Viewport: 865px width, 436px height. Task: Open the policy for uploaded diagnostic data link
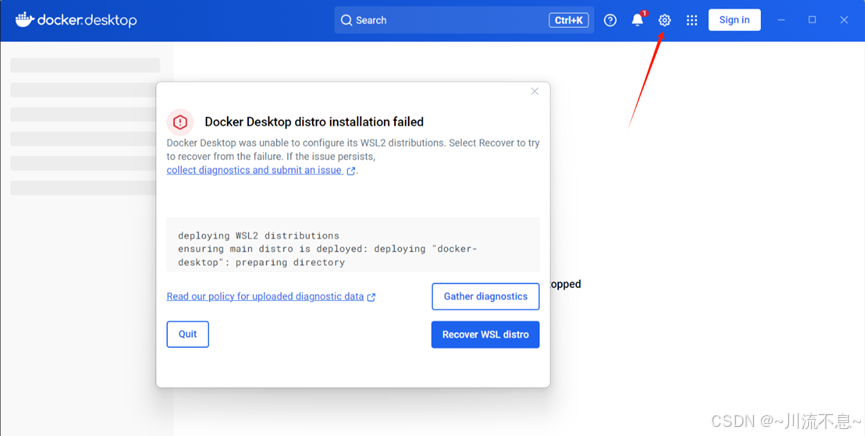(x=271, y=296)
